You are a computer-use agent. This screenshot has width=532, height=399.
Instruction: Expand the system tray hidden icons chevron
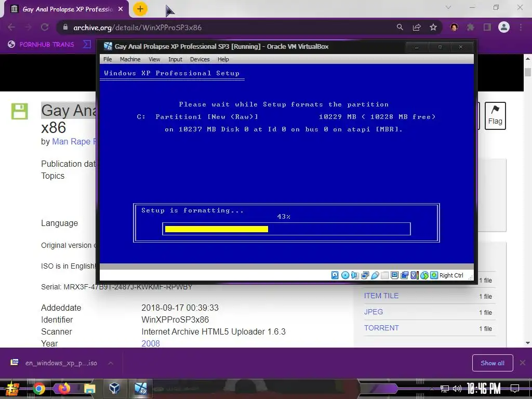(432, 389)
